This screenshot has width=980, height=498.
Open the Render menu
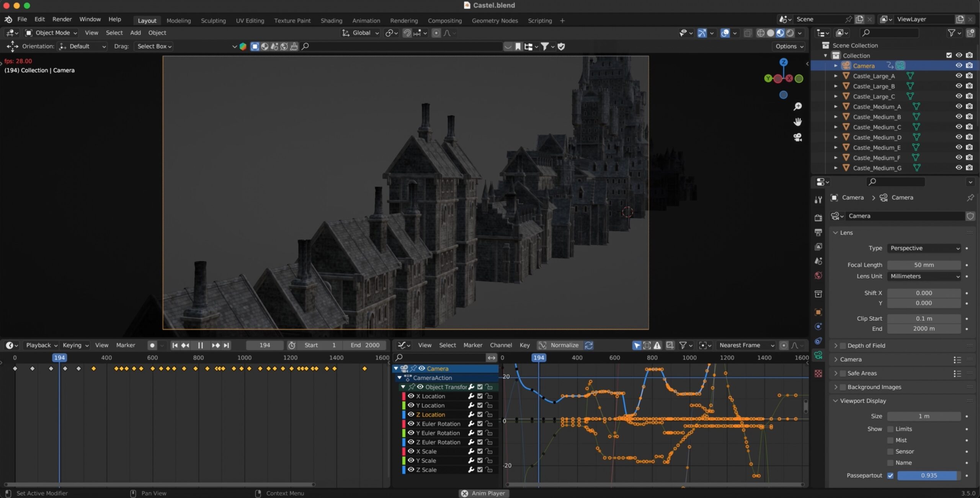62,19
